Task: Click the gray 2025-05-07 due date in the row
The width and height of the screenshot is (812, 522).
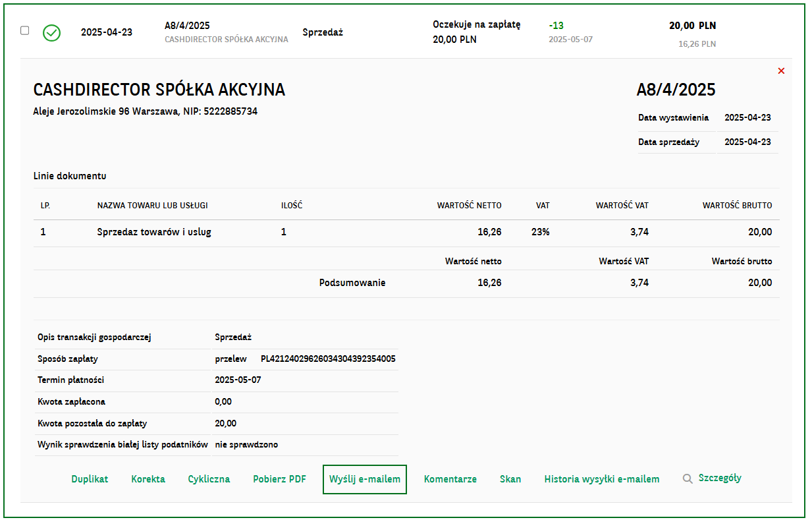Action: click(570, 40)
